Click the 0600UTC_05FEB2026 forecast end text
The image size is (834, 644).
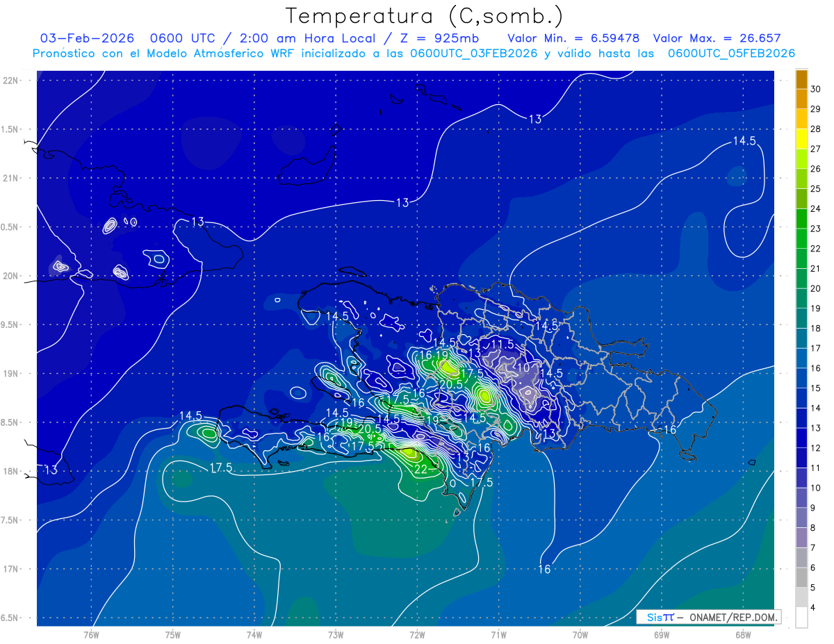pos(731,53)
